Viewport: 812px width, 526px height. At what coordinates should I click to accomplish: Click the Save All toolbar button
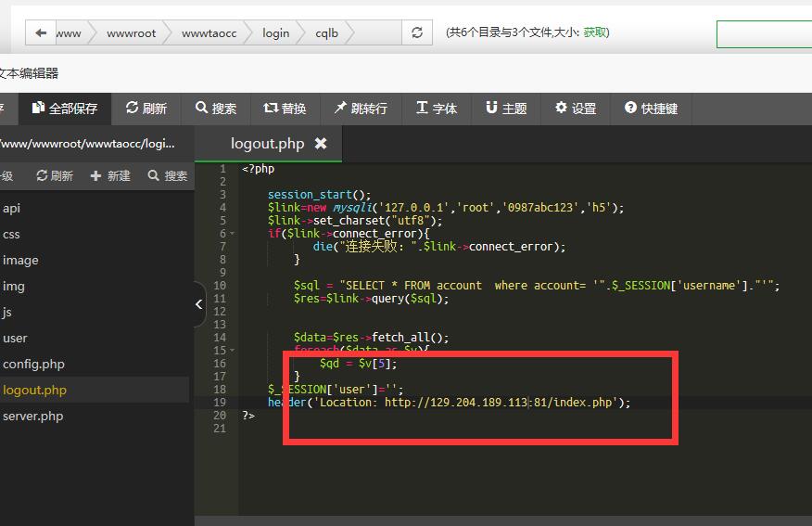(x=65, y=109)
